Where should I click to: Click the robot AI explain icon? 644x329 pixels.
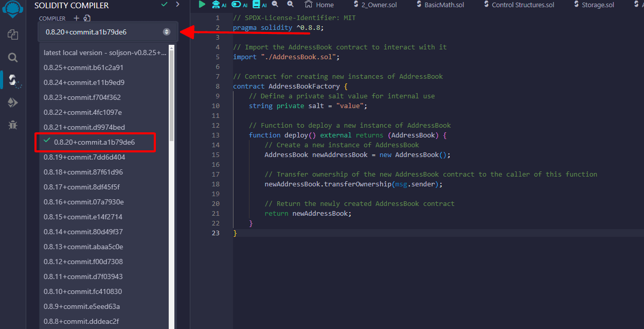pyautogui.click(x=216, y=4)
